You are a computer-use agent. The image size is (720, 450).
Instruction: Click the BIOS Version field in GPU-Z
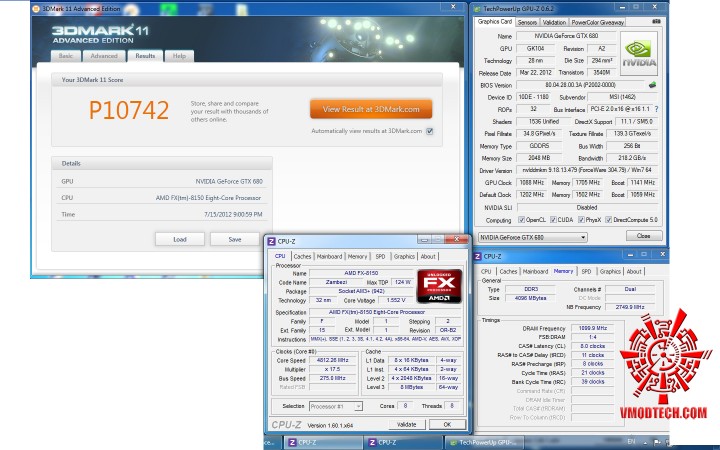click(580, 85)
